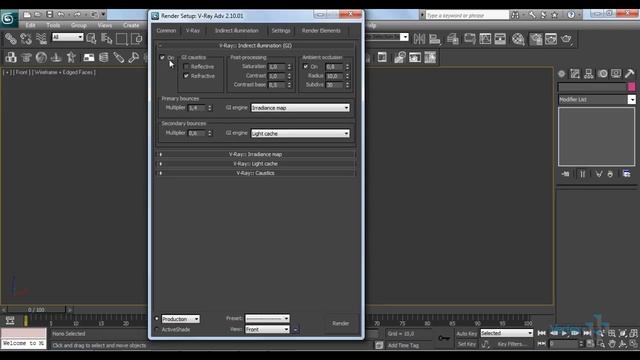This screenshot has width=640, height=360.
Task: Expand the V-Ray:: Irradiance map rollout
Action: click(256, 154)
